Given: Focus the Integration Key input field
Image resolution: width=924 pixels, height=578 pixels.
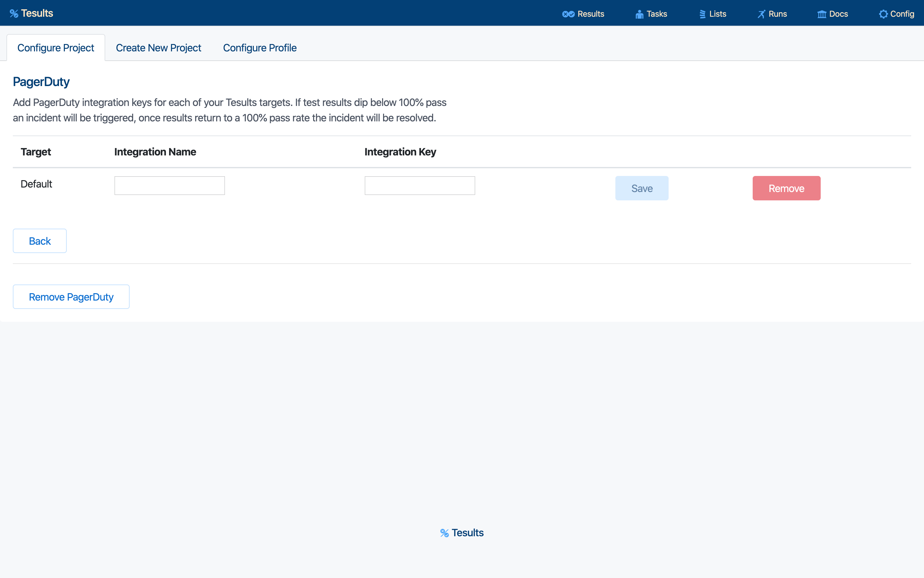Looking at the screenshot, I should click(420, 185).
